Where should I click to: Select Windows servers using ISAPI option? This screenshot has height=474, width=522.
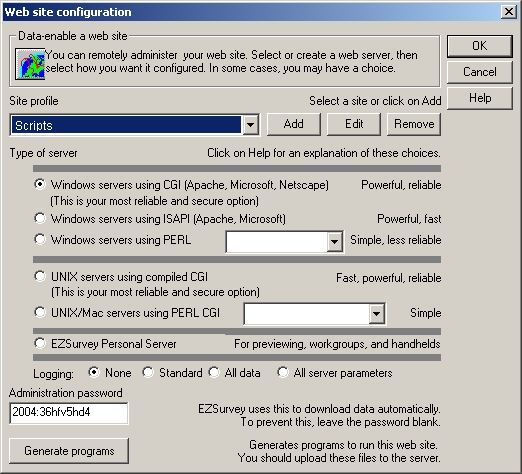tap(40, 219)
